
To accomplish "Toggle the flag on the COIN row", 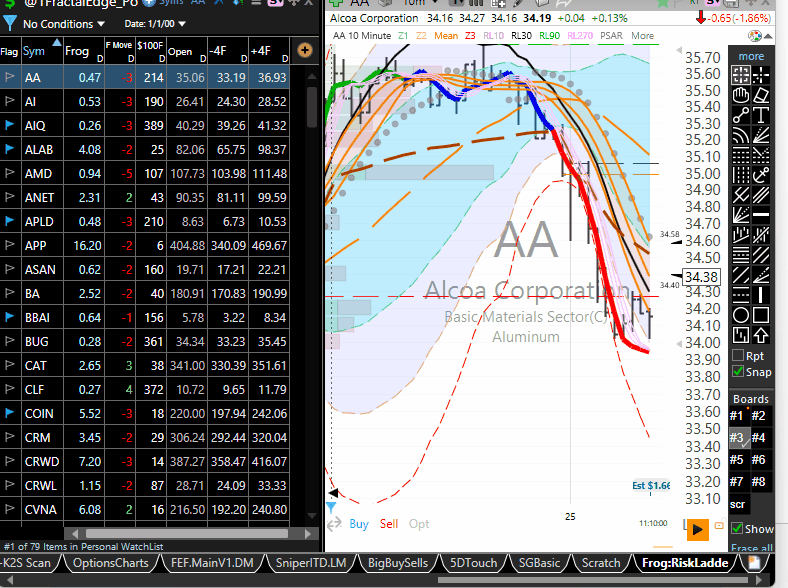I will pos(10,413).
